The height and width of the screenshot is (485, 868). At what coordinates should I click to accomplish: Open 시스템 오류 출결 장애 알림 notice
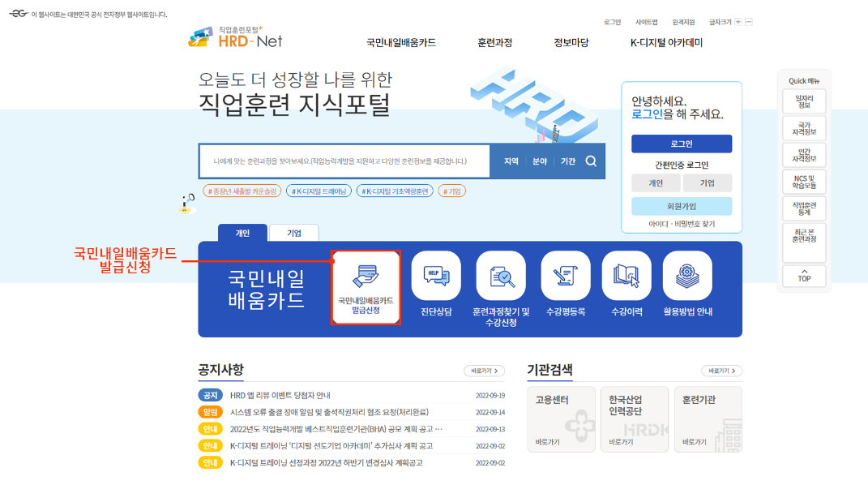click(329, 412)
